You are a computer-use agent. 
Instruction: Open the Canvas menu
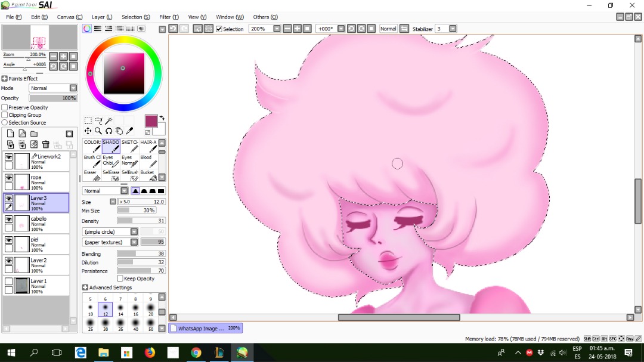pyautogui.click(x=69, y=17)
